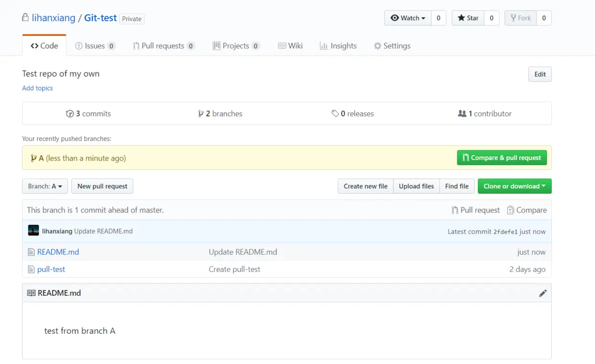The height and width of the screenshot is (364, 595).
Task: Open the Issues tab
Action: click(95, 46)
